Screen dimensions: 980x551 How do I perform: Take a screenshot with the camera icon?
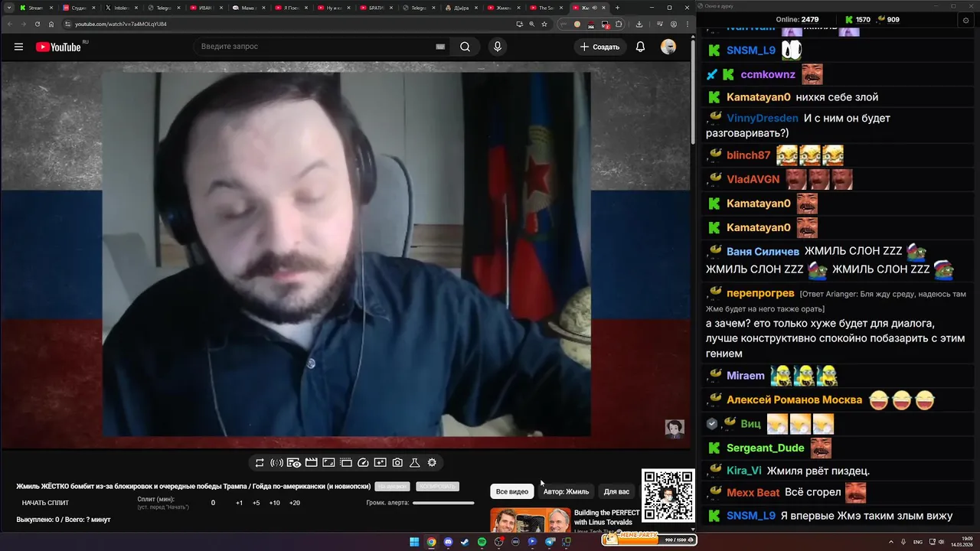click(397, 463)
